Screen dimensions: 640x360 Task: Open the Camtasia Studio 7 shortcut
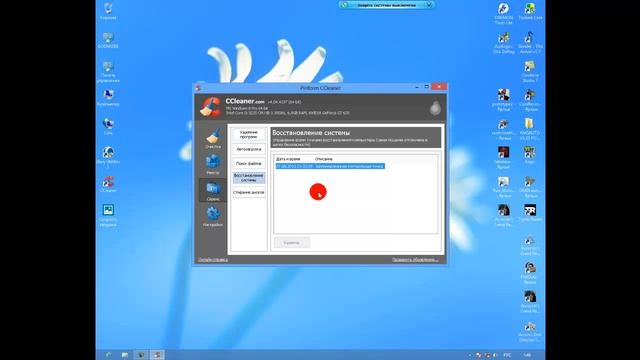[x=530, y=72]
